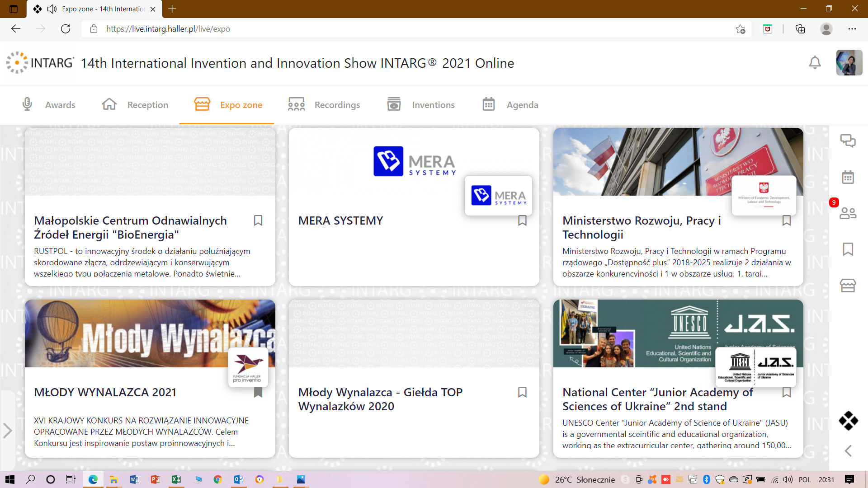Open a new browser tab
Viewport: 868px width, 488px height.
coord(172,9)
